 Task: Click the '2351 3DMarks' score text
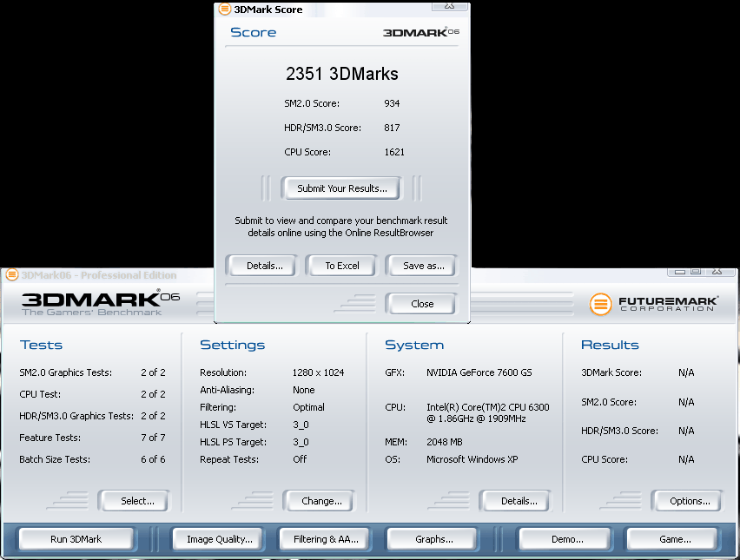[341, 74]
